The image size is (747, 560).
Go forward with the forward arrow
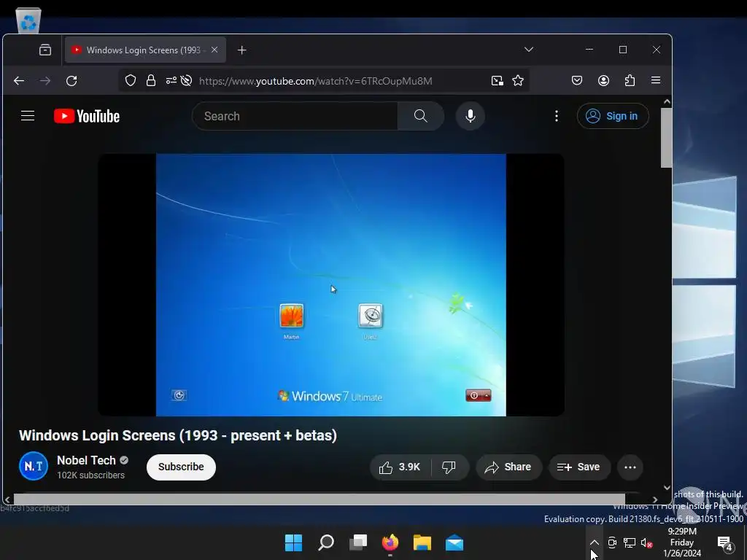45,80
